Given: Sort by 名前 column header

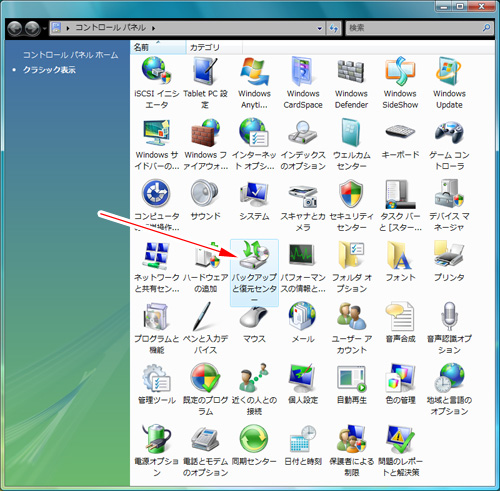Looking at the screenshot, I should tap(158, 47).
